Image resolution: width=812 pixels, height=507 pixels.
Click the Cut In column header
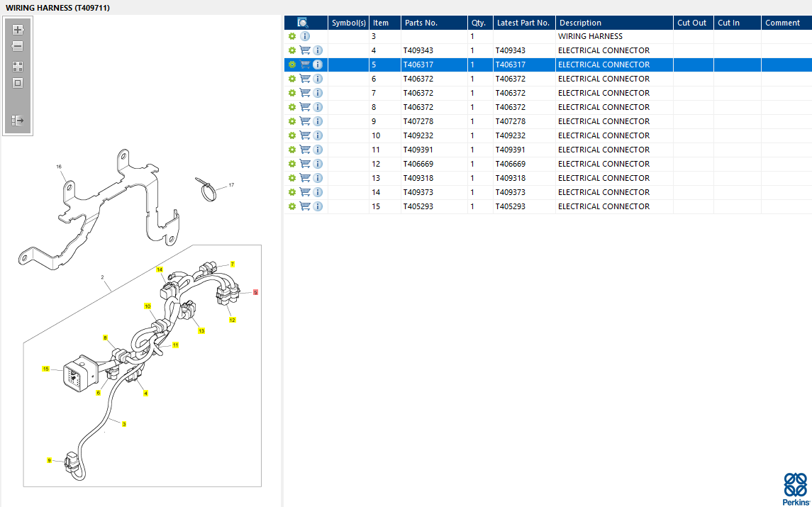pos(738,23)
